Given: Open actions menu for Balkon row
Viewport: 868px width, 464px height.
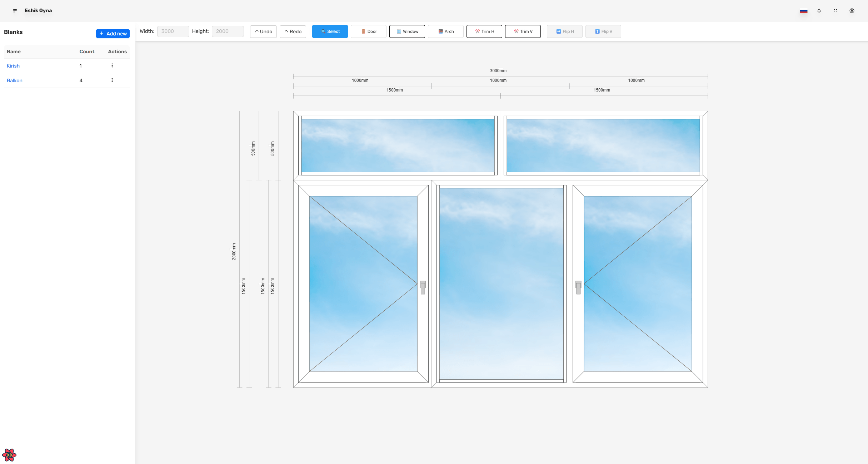Looking at the screenshot, I should click(x=112, y=80).
